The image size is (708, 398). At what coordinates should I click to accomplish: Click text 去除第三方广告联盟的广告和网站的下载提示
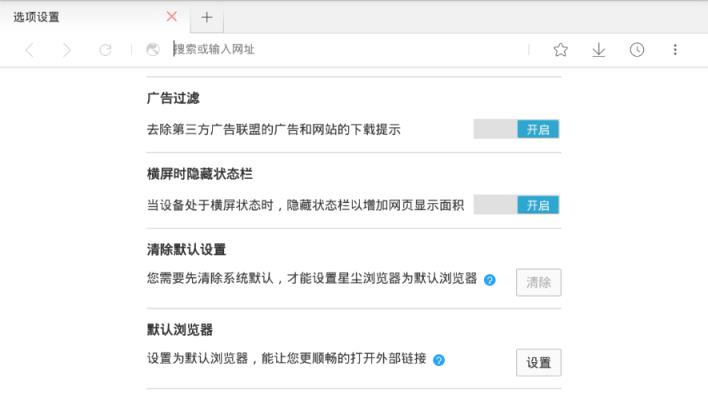coord(274,130)
